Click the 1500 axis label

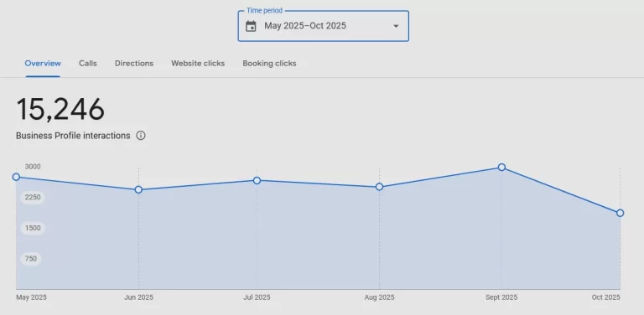pyautogui.click(x=33, y=228)
